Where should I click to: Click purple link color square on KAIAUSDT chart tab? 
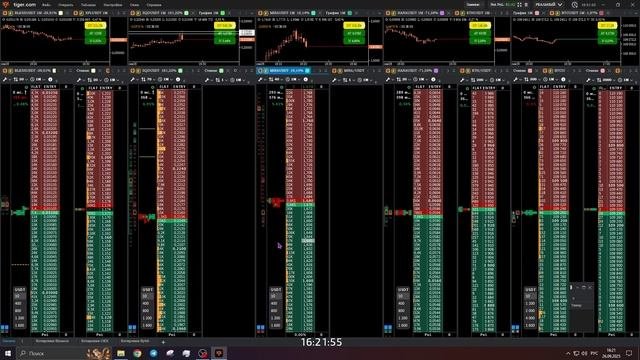point(442,13)
